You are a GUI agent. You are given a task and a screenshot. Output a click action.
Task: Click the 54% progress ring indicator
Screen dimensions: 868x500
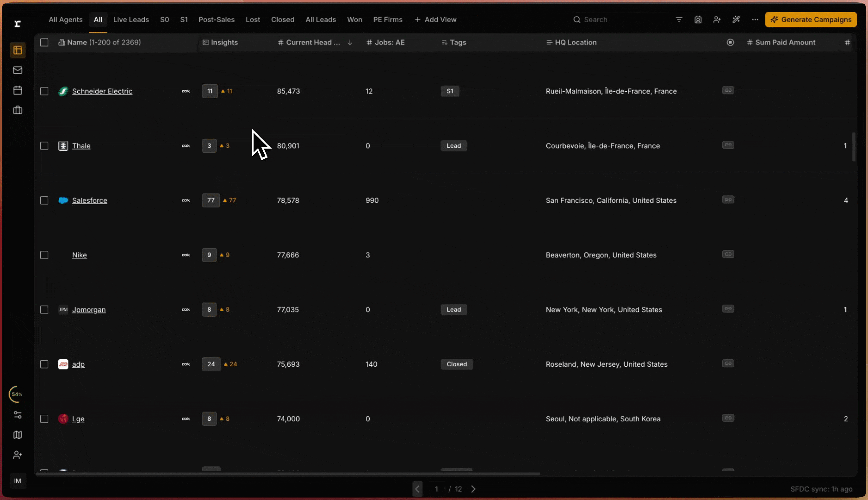(17, 394)
